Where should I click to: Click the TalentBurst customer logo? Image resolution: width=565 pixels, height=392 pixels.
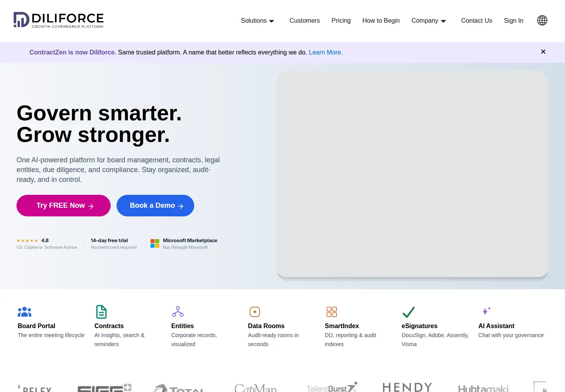[x=332, y=387]
